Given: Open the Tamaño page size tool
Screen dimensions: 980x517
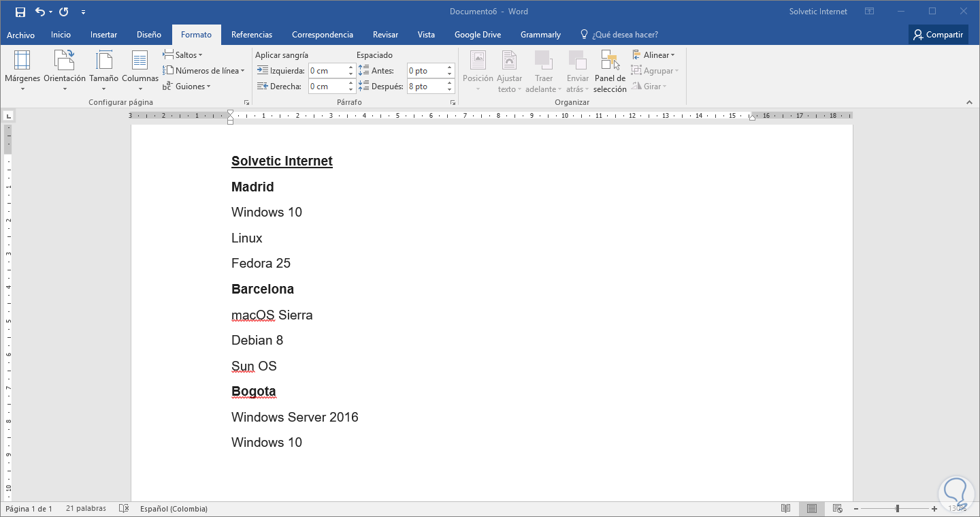Looking at the screenshot, I should 103,70.
